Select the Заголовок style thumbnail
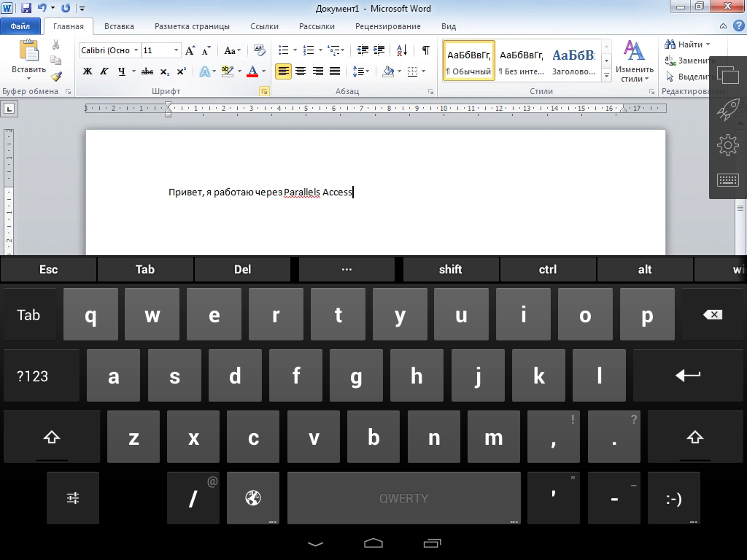 [x=573, y=61]
